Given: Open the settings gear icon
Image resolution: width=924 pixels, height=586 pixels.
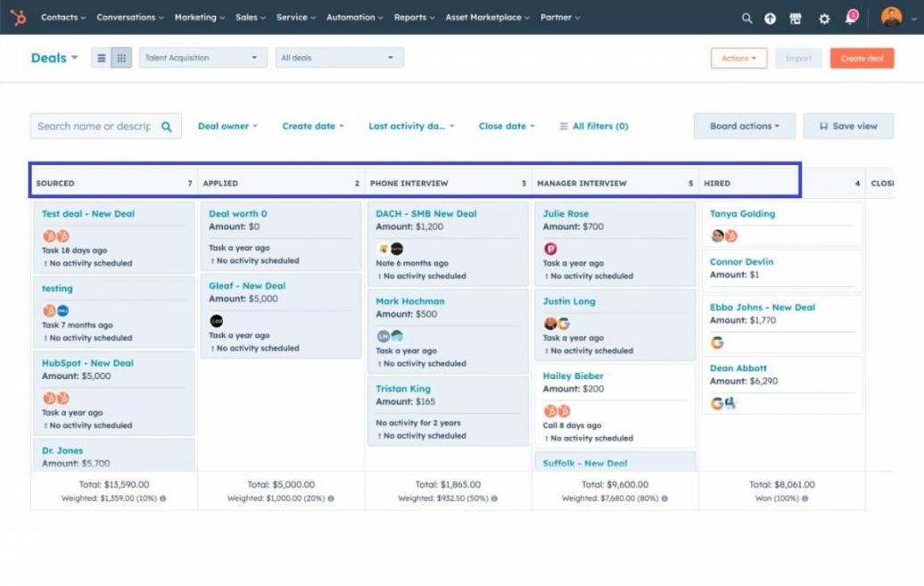Looking at the screenshot, I should [824, 19].
